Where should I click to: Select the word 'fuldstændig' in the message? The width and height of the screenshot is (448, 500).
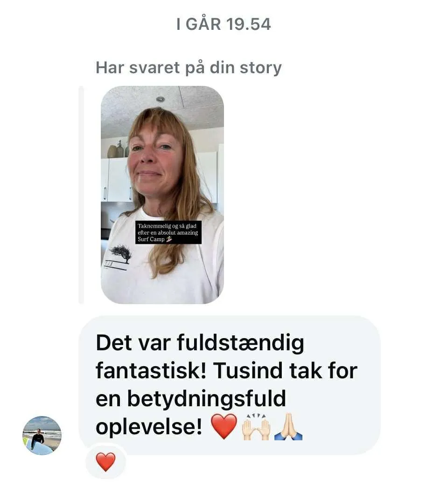pos(240,343)
